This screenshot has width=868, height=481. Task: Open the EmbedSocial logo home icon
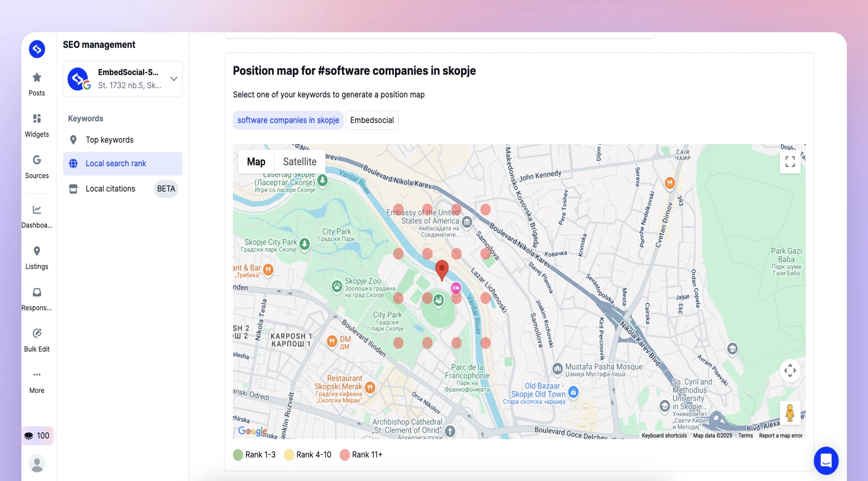(x=37, y=49)
